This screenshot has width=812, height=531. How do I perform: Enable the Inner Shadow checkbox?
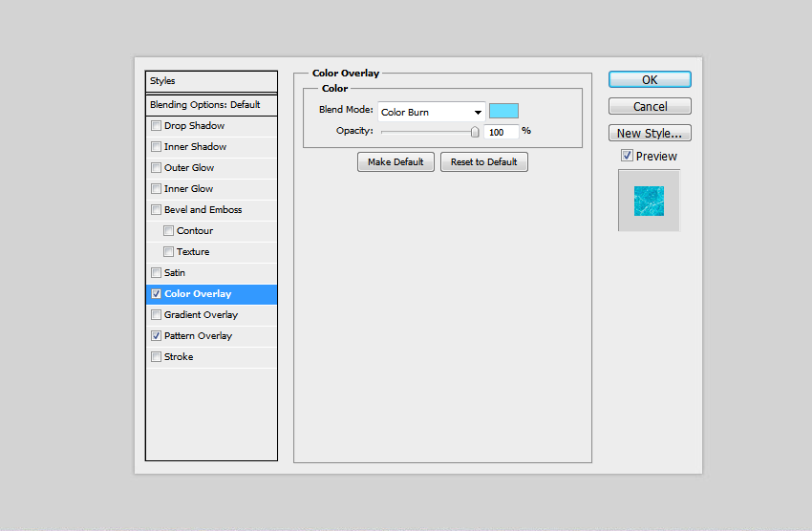[156, 147]
